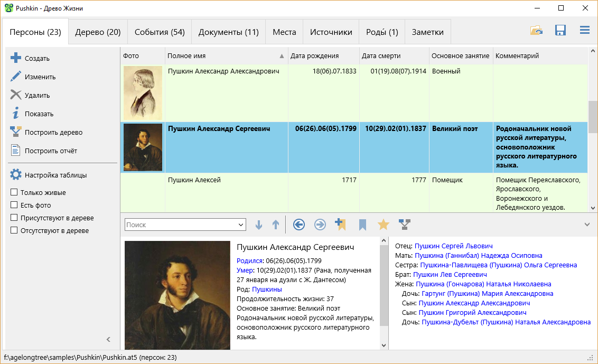This screenshot has height=364, width=598.
Task: Click the add bookmark icon
Action: (x=340, y=225)
